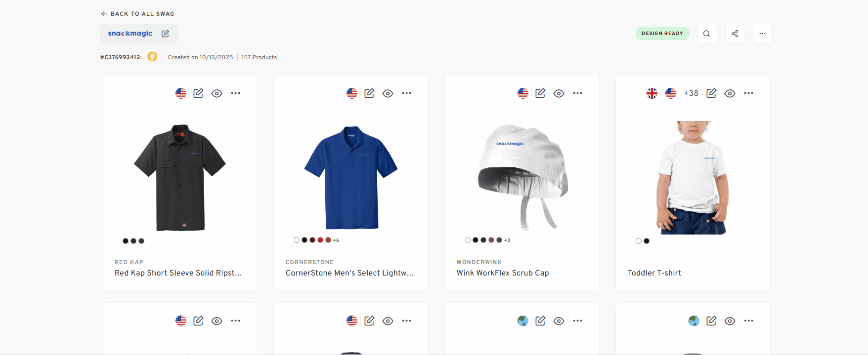
Task: Open Red Kap black work shirt image
Action: (x=180, y=178)
